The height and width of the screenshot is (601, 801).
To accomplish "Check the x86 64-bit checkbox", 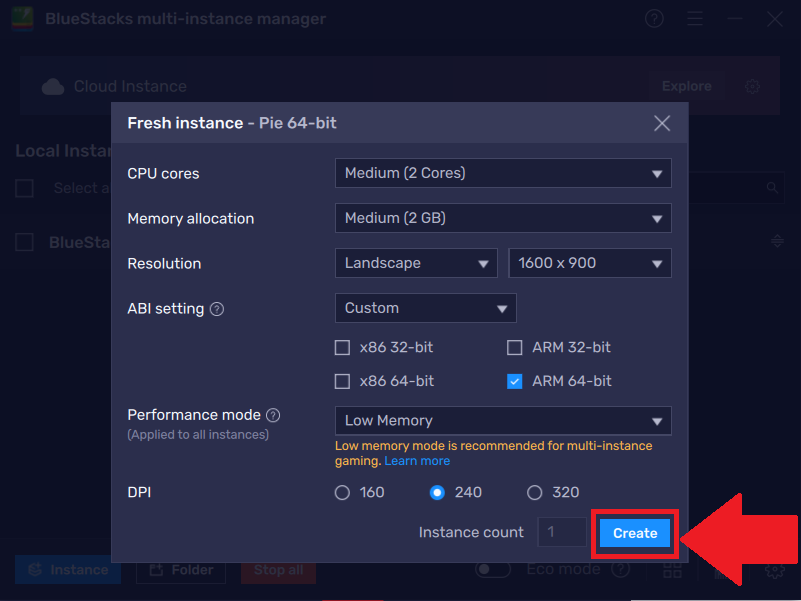I will pos(343,381).
